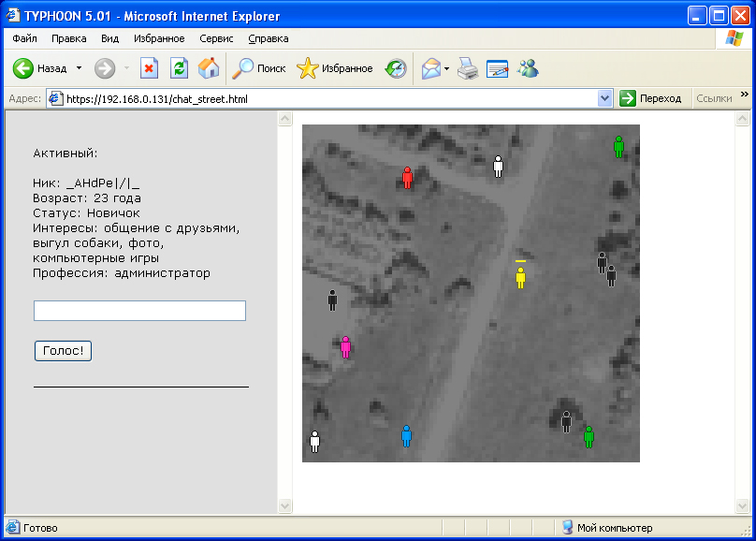Click the Возраст: 23 года line

coord(87,198)
